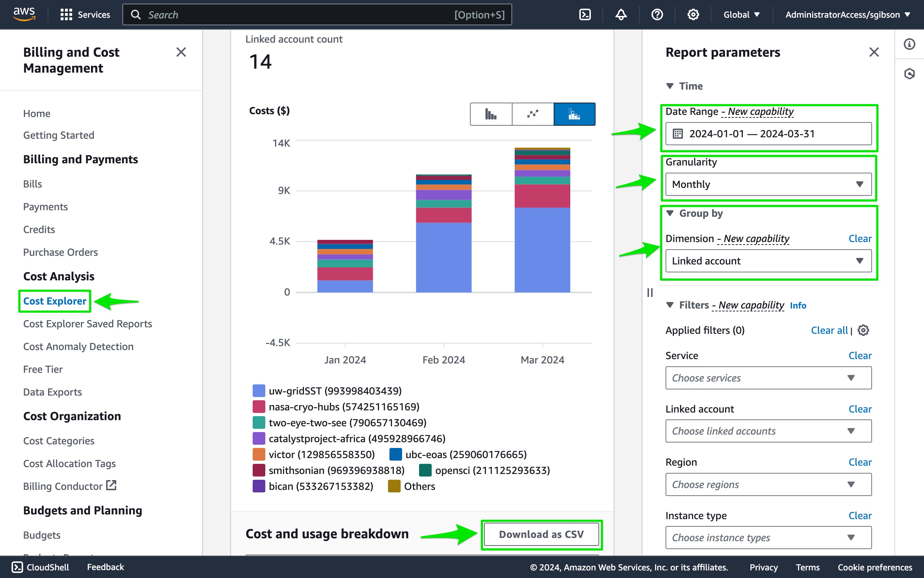Clear the Linked account filter
924x578 pixels.
860,409
